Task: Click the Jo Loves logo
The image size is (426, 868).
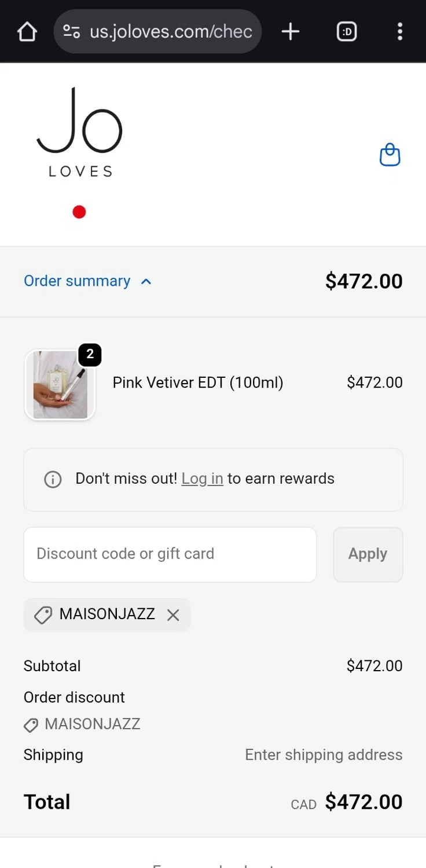Action: click(80, 133)
